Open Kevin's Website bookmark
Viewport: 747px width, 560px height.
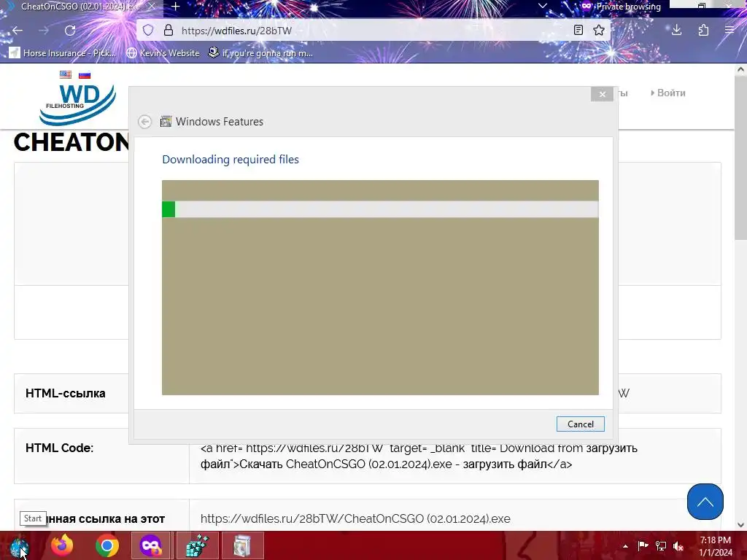pos(163,52)
